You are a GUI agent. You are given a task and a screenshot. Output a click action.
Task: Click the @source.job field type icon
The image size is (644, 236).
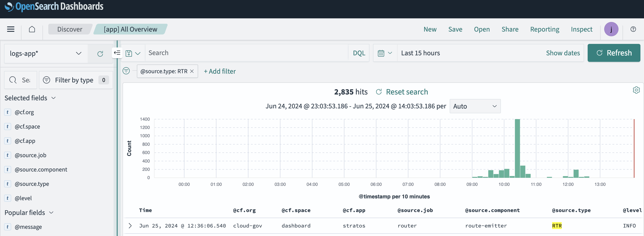pyautogui.click(x=8, y=155)
